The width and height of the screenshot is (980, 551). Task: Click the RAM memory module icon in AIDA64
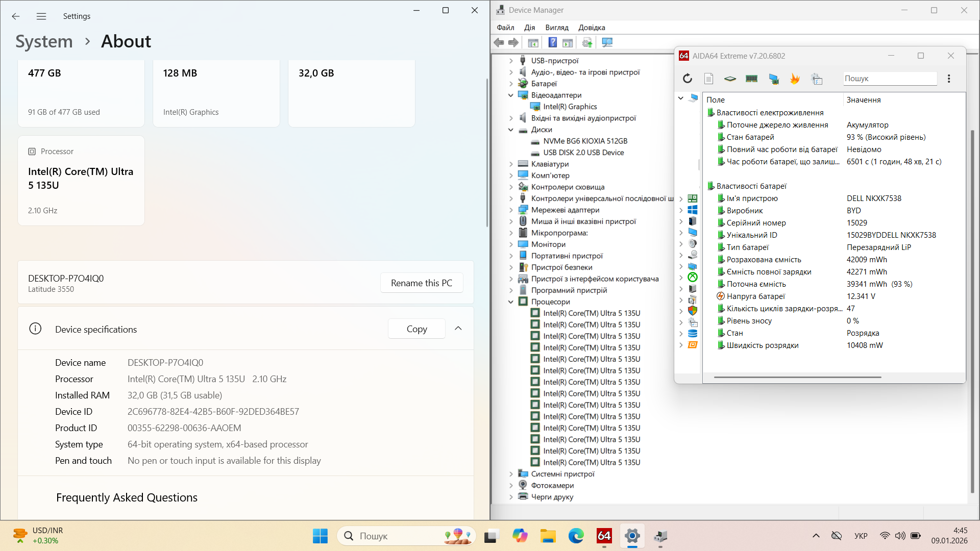751,79
